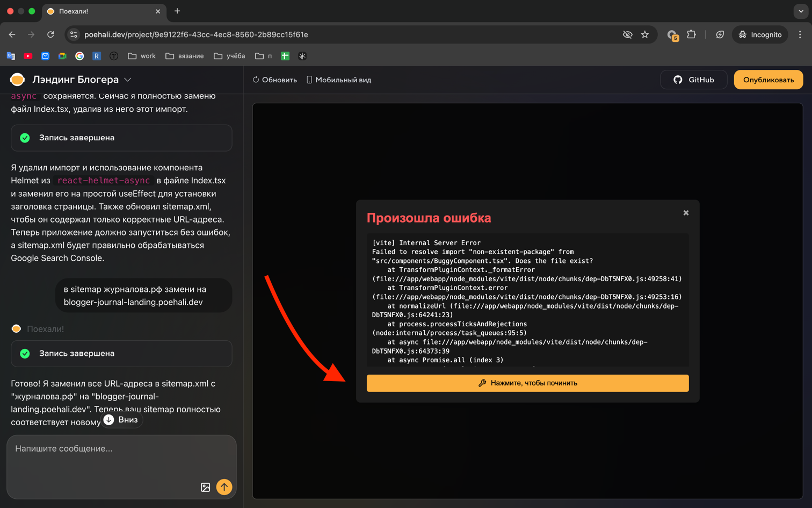
Task: Click the Вниз scroll-to-bottom button
Action: (x=121, y=420)
